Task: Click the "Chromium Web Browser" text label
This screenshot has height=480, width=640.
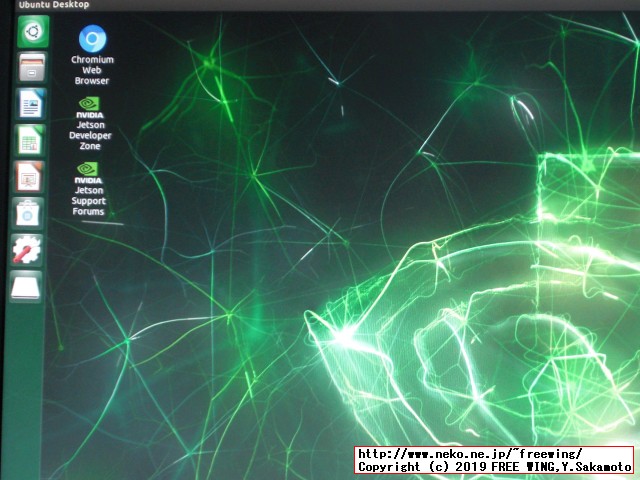Action: point(92,70)
